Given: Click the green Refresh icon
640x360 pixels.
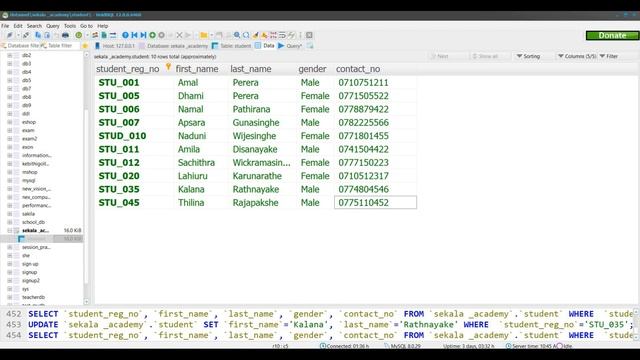Looking at the screenshot, I should point(79,36).
